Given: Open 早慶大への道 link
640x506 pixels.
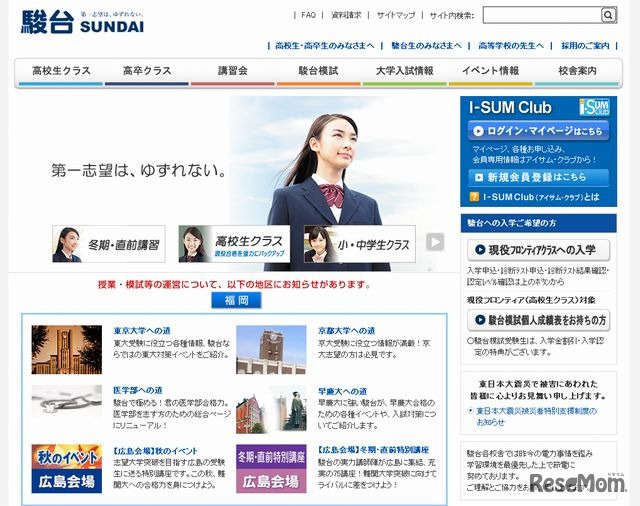Looking at the screenshot, I should tap(342, 392).
